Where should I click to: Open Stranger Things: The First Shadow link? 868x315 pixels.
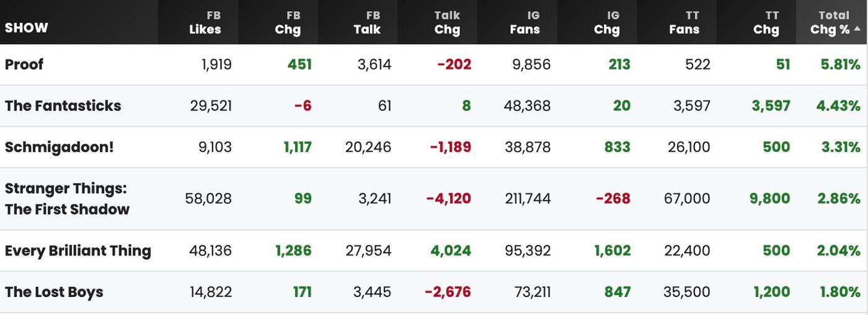pyautogui.click(x=67, y=199)
